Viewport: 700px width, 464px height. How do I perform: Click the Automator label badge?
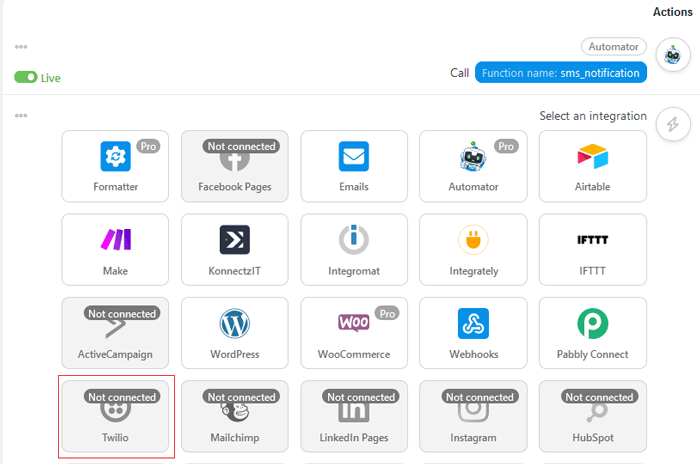coord(613,46)
